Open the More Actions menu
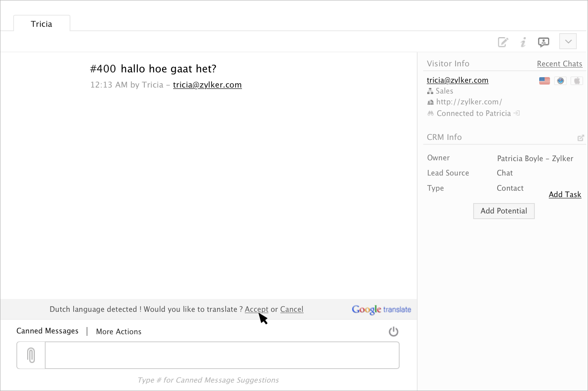 119,332
